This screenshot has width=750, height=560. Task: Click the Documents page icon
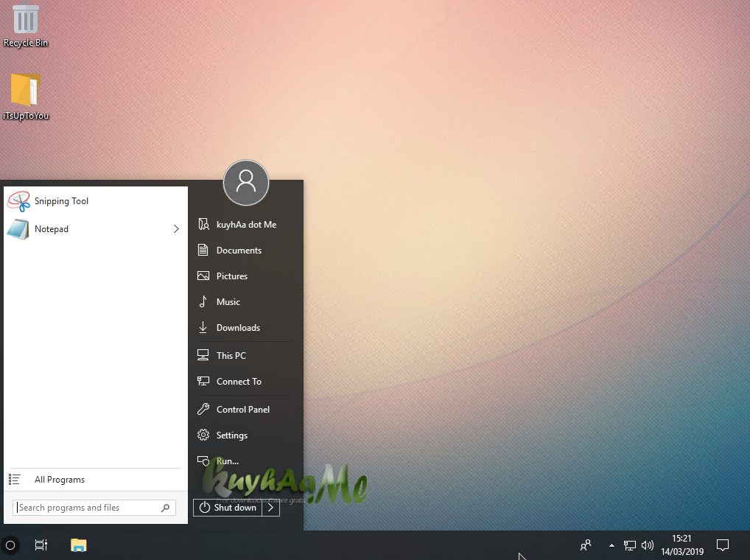pos(203,250)
